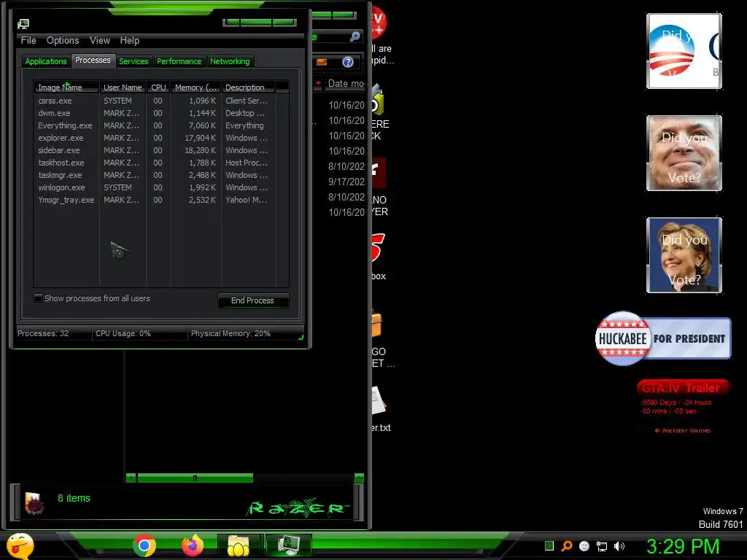Image resolution: width=747 pixels, height=560 pixels.
Task: Select the Processes tab
Action: click(x=93, y=60)
